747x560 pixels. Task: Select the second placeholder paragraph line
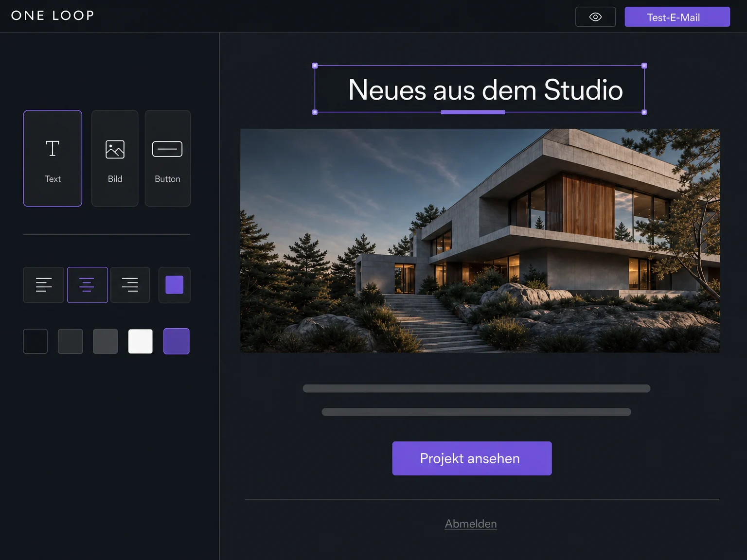(477, 412)
